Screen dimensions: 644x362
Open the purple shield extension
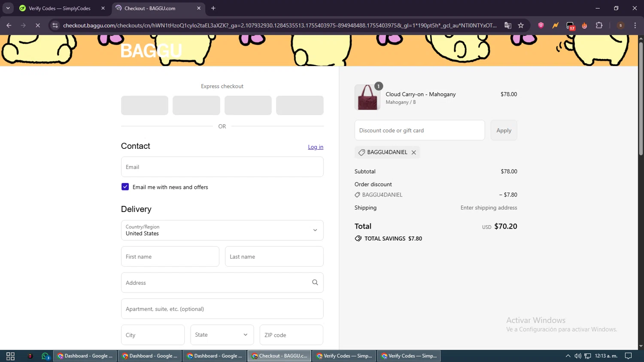541,25
